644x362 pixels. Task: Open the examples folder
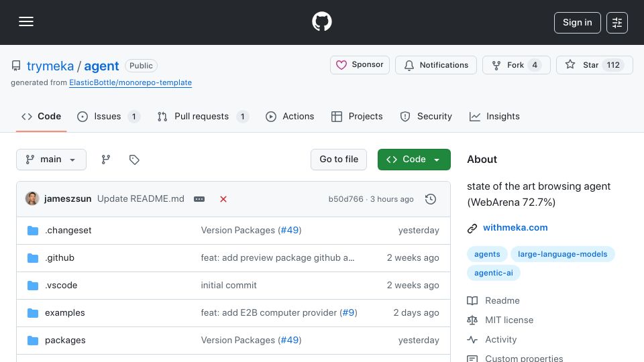point(65,313)
